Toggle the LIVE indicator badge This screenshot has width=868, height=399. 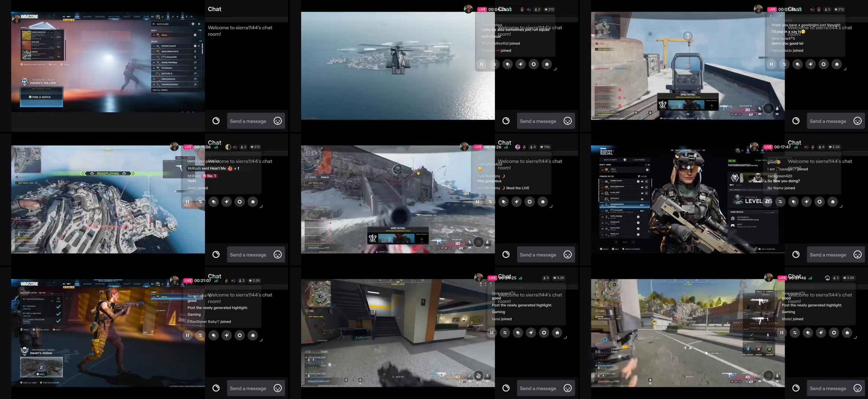point(188,147)
